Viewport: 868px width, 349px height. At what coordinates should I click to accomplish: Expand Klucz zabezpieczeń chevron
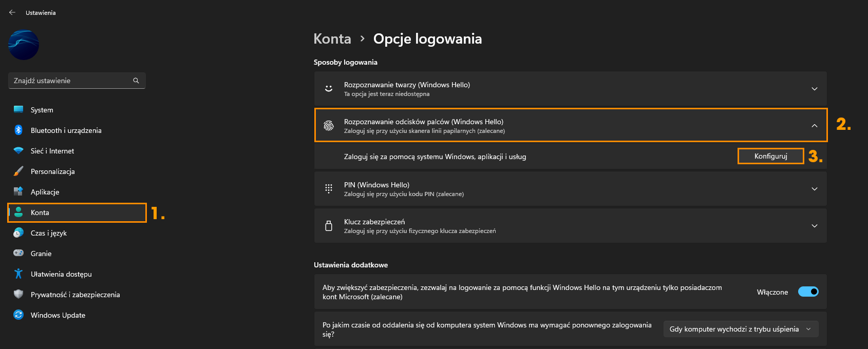tap(815, 226)
